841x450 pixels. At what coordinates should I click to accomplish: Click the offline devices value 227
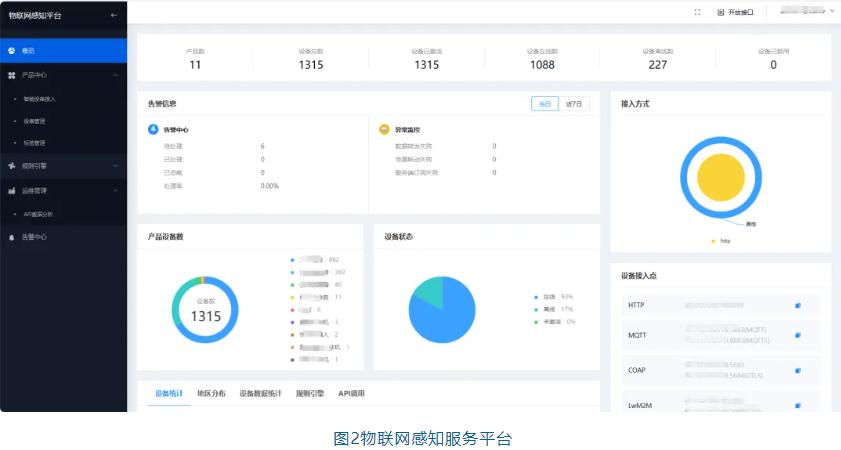click(x=658, y=65)
